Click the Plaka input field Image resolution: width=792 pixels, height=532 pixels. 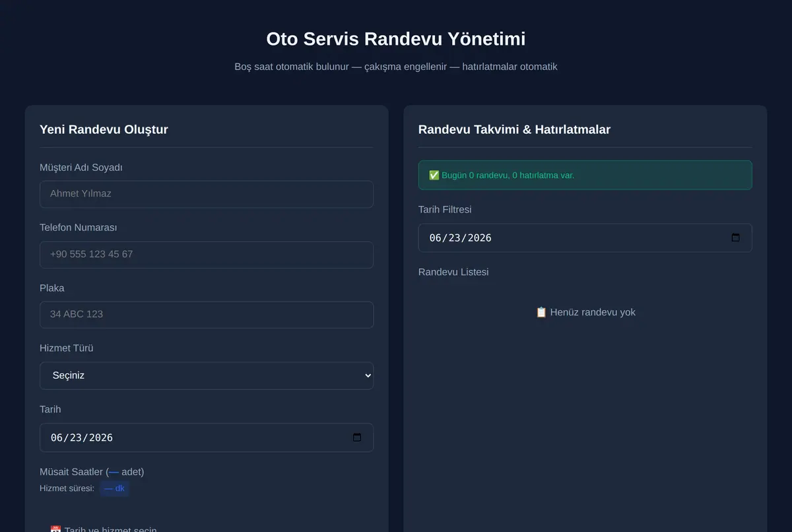207,314
